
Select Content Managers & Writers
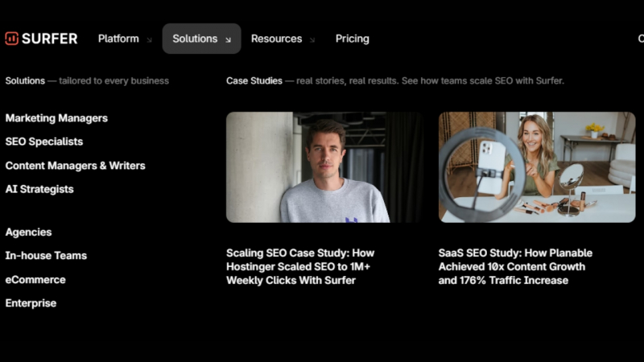point(75,166)
